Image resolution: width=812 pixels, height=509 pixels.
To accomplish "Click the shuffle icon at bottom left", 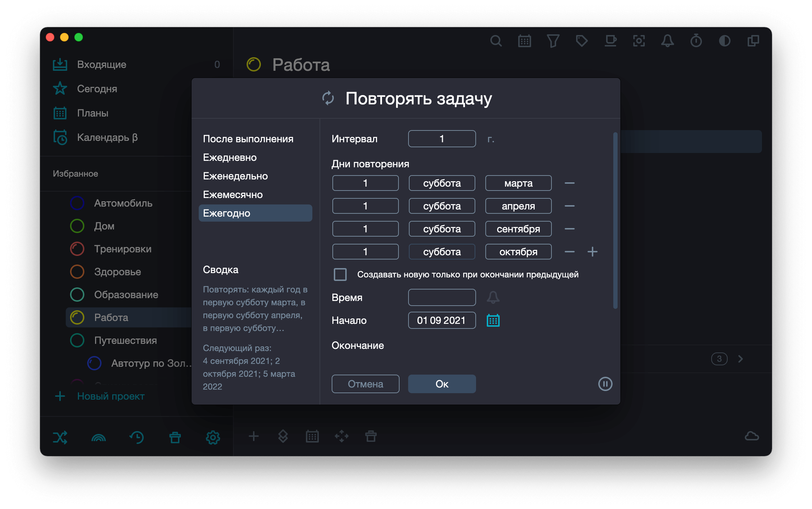I will coord(60,437).
